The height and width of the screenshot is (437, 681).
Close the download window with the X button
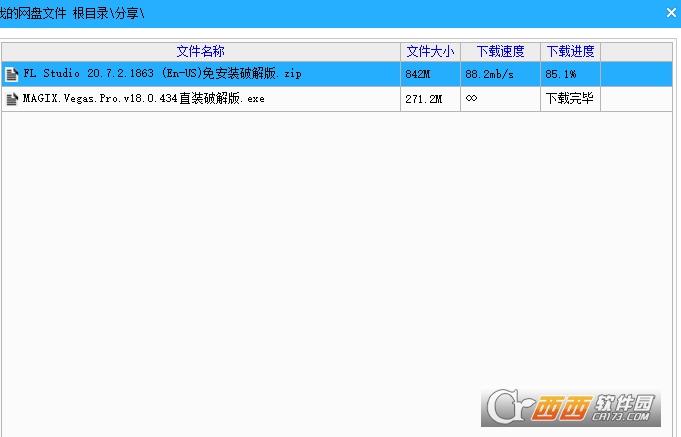coord(671,13)
